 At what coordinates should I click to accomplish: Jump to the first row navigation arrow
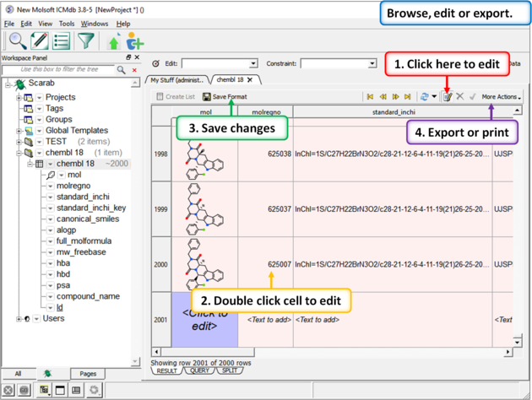(x=370, y=97)
